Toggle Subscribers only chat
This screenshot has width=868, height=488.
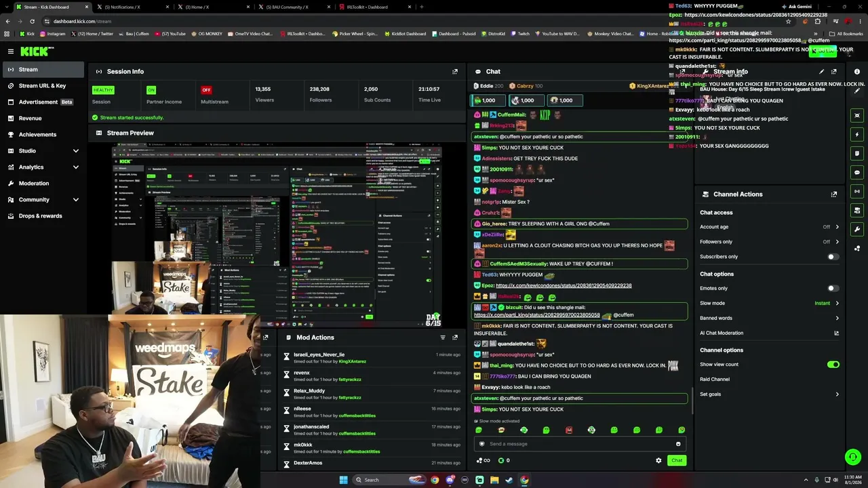[x=833, y=257]
